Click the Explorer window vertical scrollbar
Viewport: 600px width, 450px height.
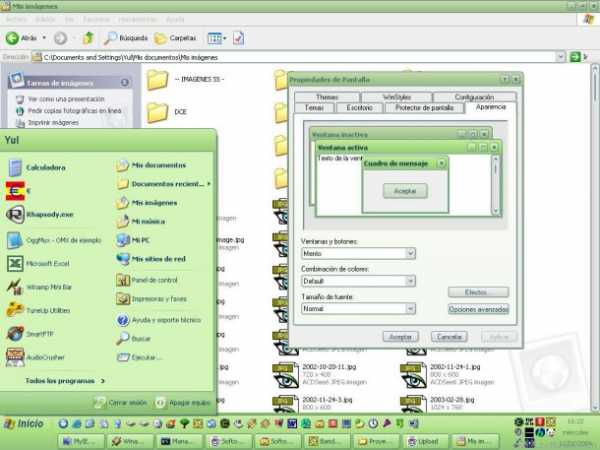point(594,237)
